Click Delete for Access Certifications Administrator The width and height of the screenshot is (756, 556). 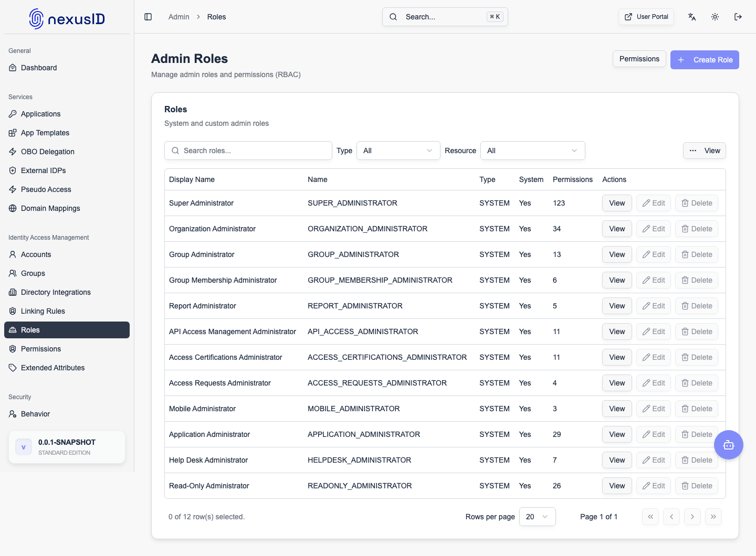[697, 357]
